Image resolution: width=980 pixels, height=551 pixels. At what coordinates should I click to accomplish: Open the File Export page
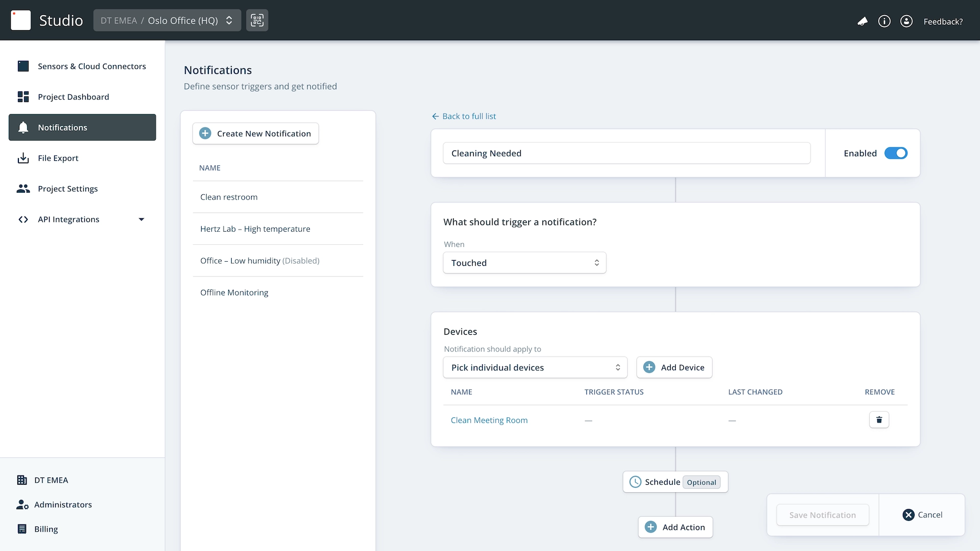click(58, 158)
